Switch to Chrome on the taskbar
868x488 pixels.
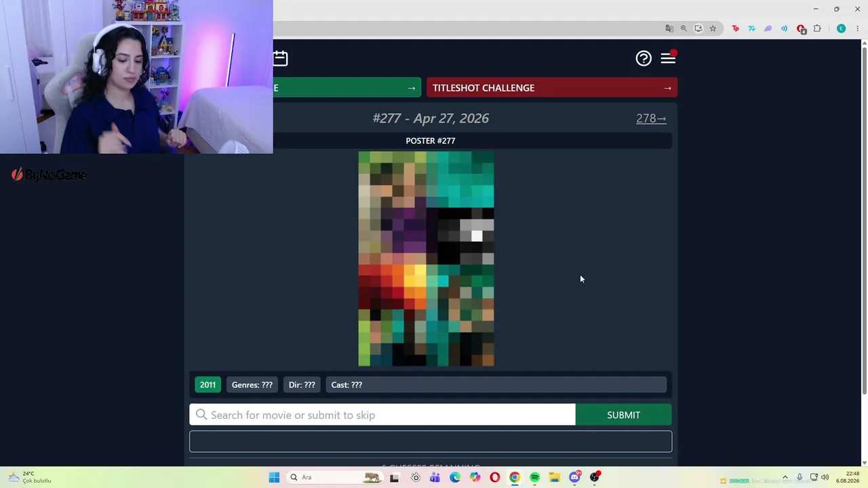(515, 478)
